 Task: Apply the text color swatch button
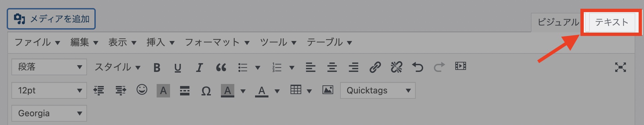click(262, 91)
